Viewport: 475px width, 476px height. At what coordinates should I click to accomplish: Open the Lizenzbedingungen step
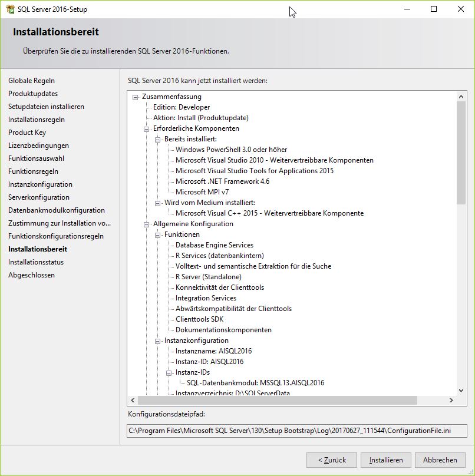pyautogui.click(x=38, y=146)
